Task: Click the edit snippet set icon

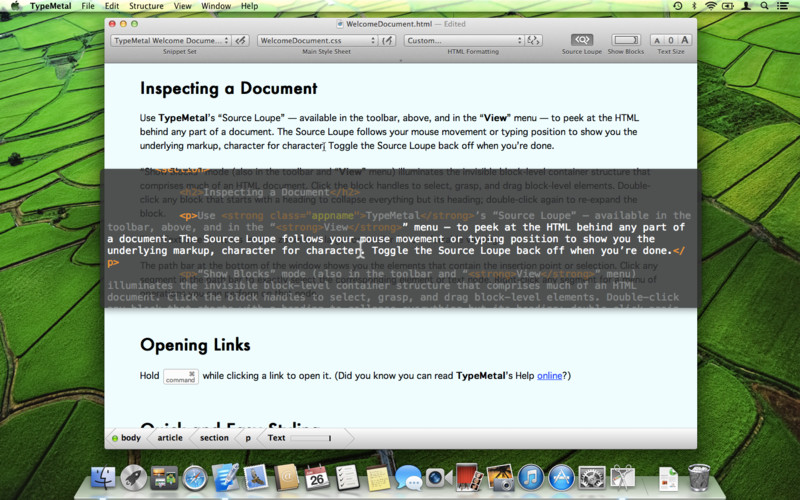Action: [x=241, y=40]
